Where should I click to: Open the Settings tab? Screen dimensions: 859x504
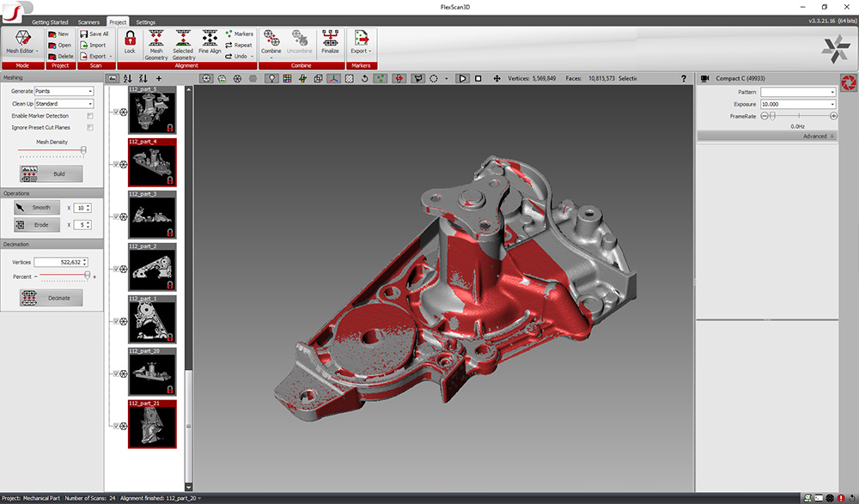(145, 21)
